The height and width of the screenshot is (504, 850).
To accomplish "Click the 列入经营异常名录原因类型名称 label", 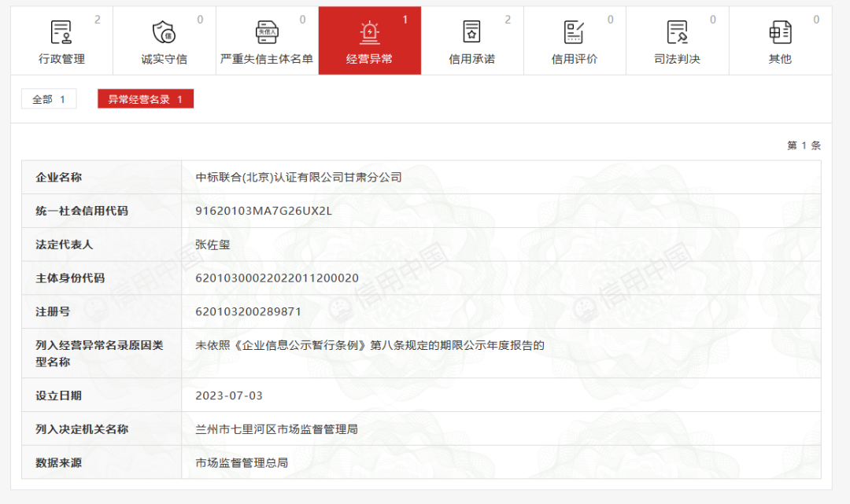I will (99, 354).
